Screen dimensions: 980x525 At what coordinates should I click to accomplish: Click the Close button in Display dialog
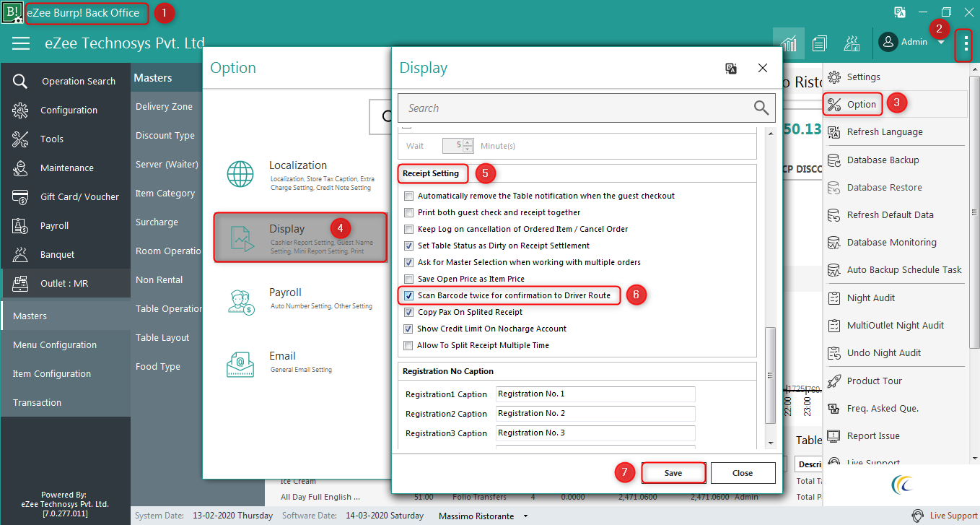[x=743, y=473]
